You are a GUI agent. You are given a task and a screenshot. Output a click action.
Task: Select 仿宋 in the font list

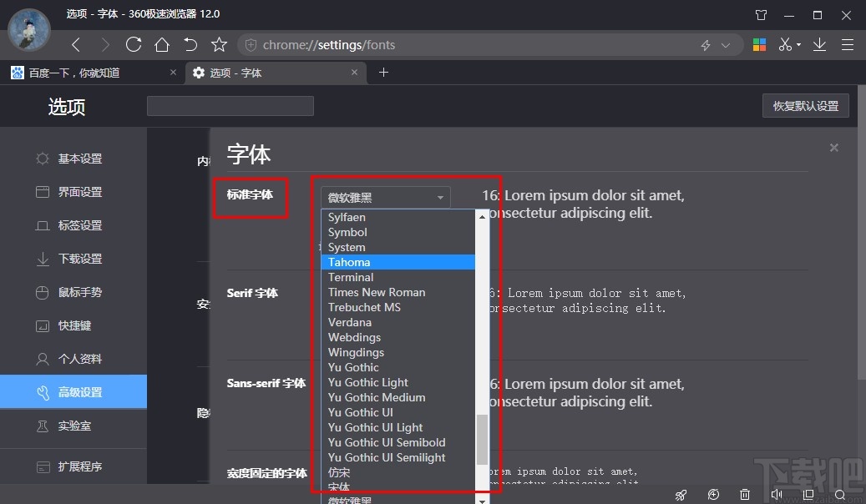[x=398, y=472]
